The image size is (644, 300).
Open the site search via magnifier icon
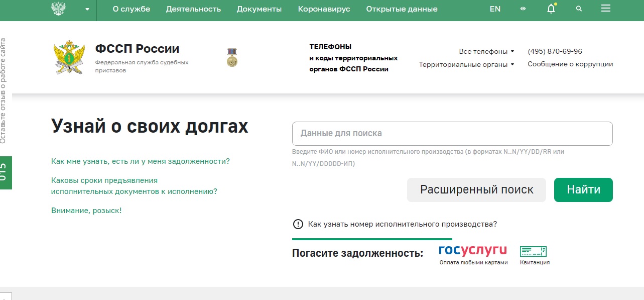coord(578,9)
